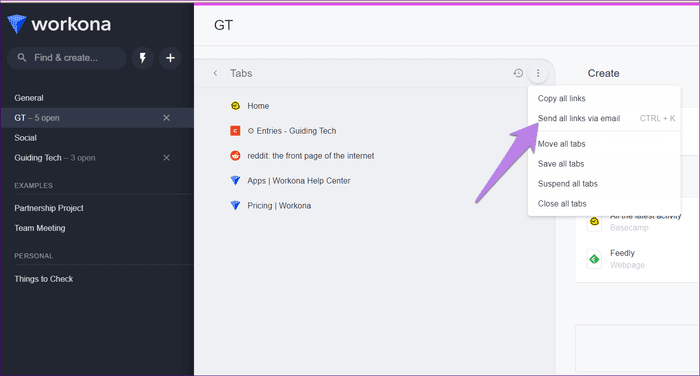The image size is (700, 376).
Task: Open the tab history clock icon
Action: [x=518, y=73]
